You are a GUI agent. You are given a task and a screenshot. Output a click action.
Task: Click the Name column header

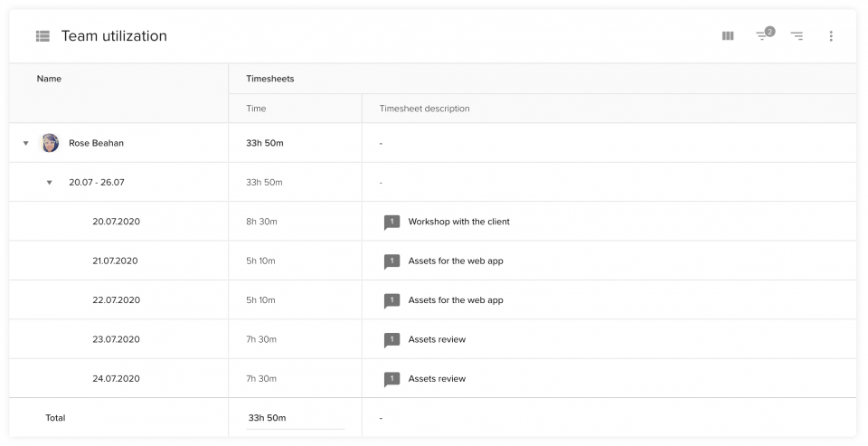pyautogui.click(x=49, y=79)
